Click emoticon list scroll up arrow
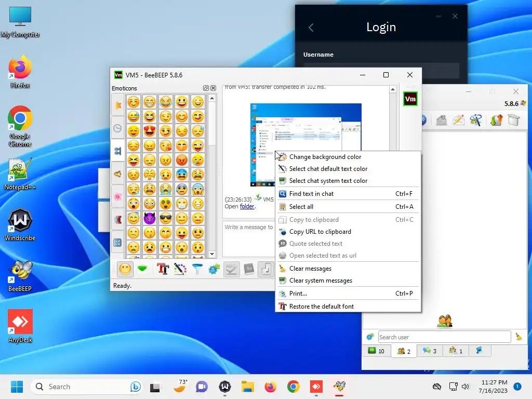Viewport: 532px width, 399px height. pyautogui.click(x=212, y=98)
